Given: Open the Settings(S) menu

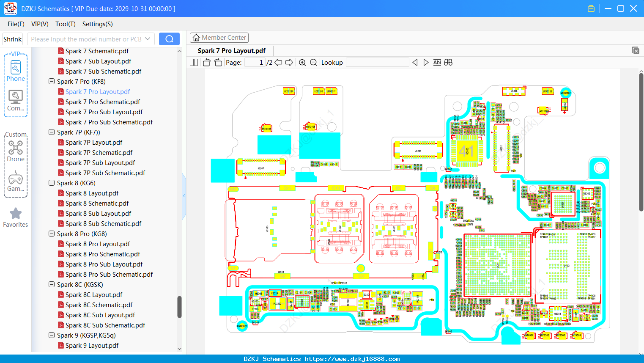Looking at the screenshot, I should (98, 24).
